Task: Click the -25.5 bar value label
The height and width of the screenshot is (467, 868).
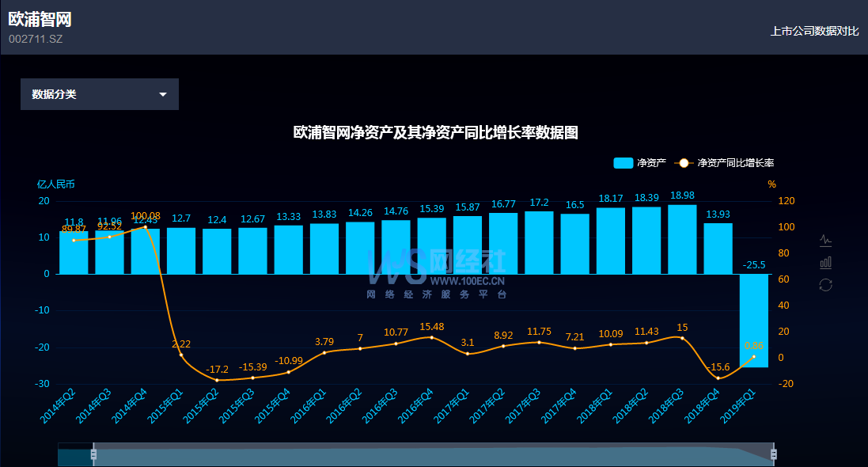Action: click(x=754, y=265)
